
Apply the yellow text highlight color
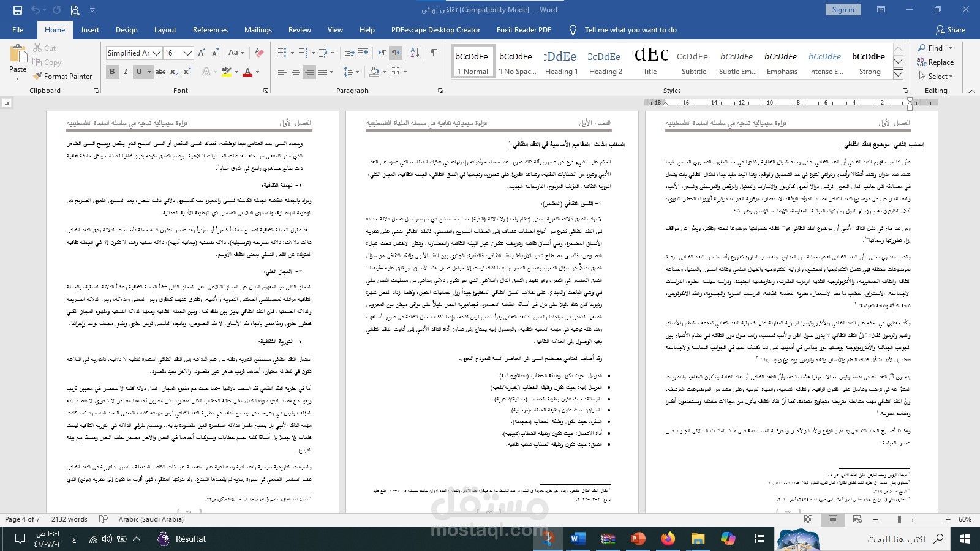(x=225, y=72)
